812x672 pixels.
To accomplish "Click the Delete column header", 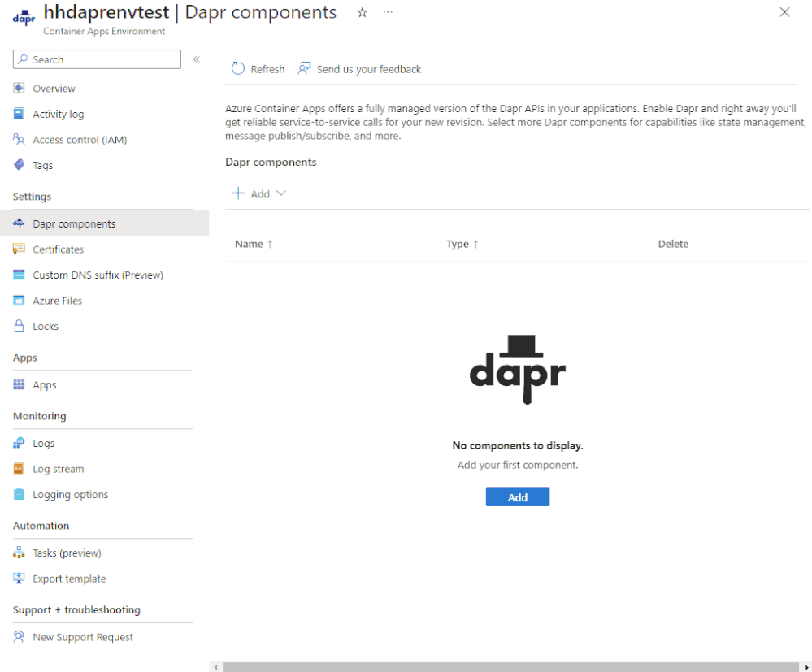I will (x=673, y=244).
